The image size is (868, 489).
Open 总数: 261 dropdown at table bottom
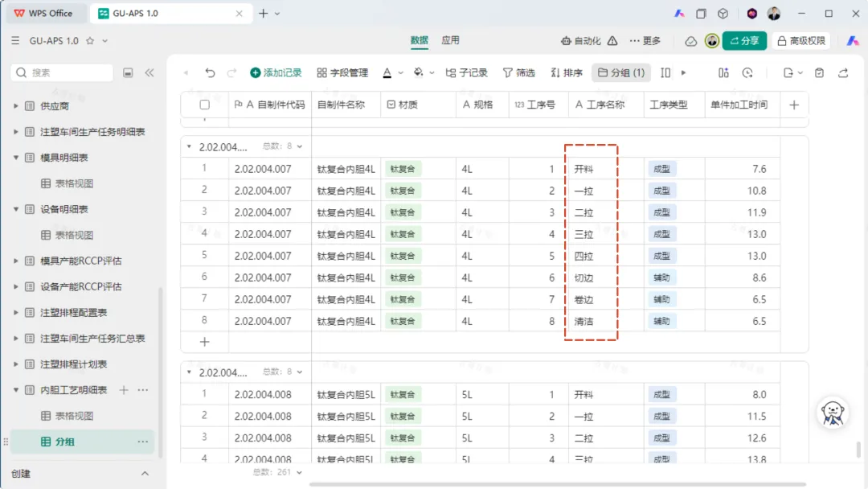[278, 472]
